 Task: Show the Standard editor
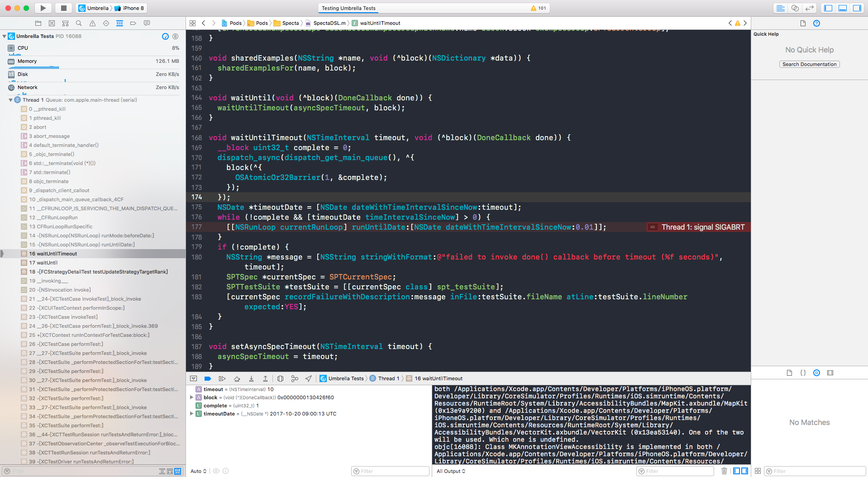(780, 8)
